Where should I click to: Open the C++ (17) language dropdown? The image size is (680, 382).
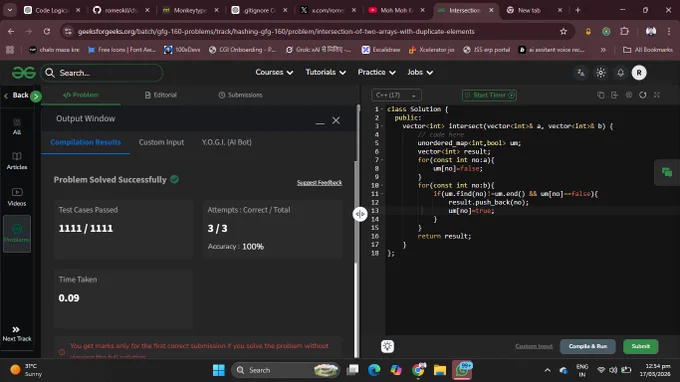pos(396,95)
